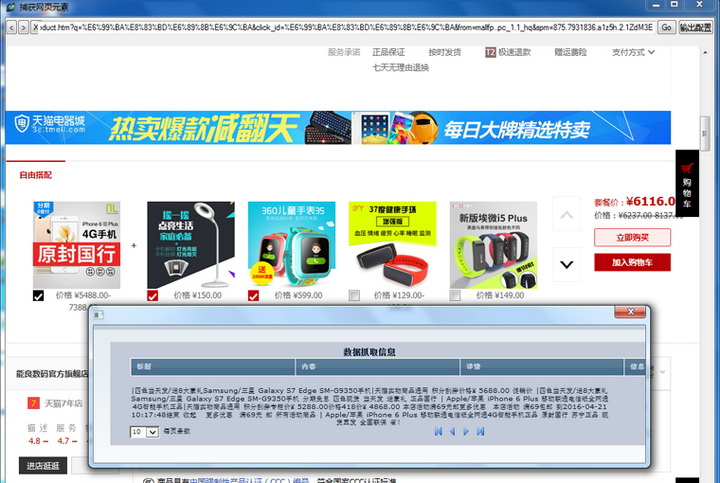
Task: Click the 赠运费险 service link
Action: (x=570, y=52)
